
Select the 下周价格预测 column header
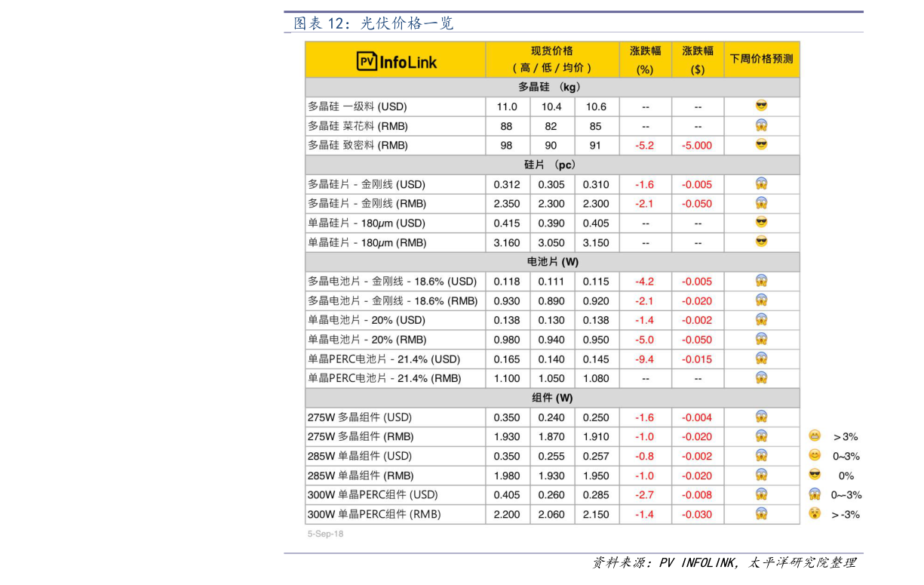click(761, 59)
